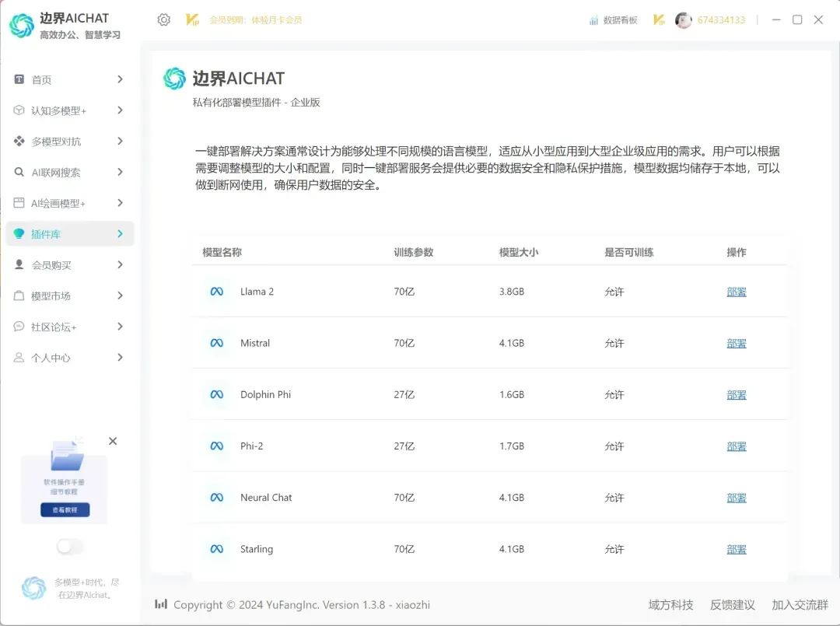The height and width of the screenshot is (626, 840).
Task: Click the 反馈建议 feedback link in footer
Action: tap(732, 605)
